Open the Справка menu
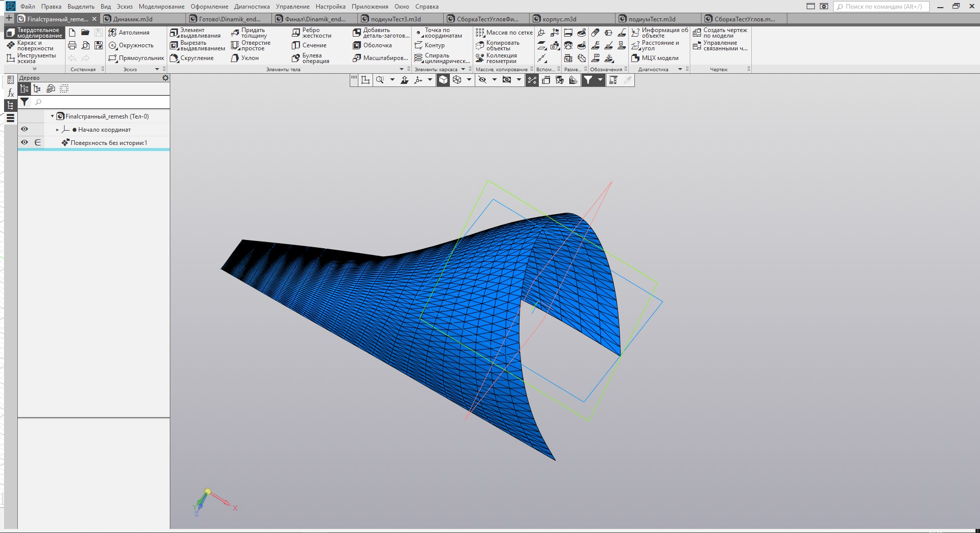 427,7
